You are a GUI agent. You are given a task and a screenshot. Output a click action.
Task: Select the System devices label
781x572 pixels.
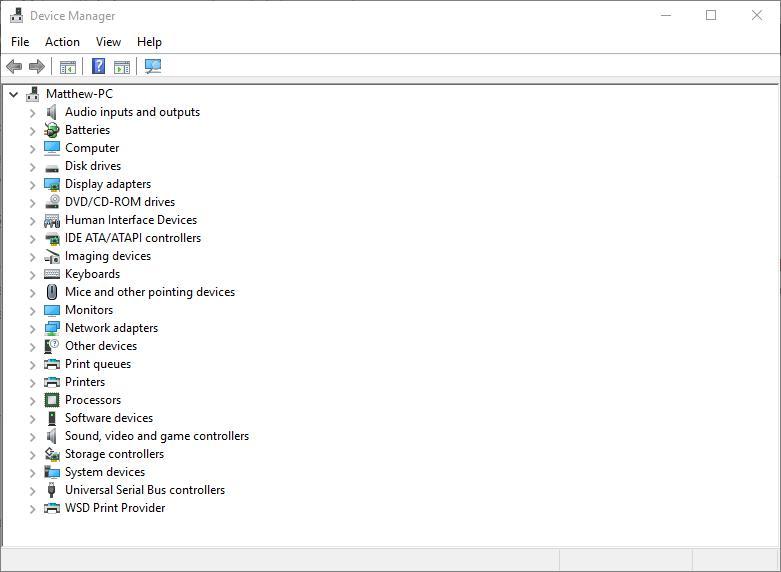click(105, 472)
